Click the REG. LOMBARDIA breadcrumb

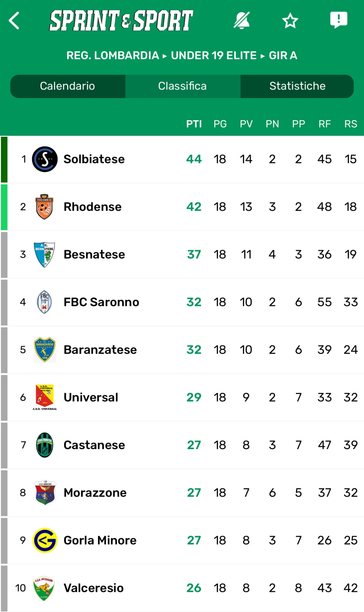113,55
